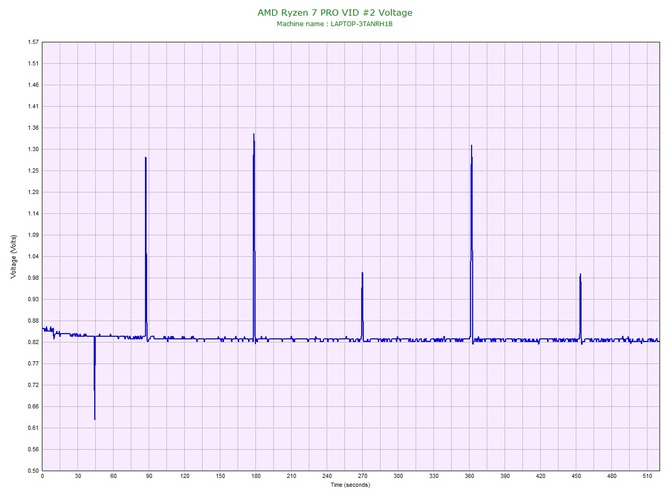Click the 1.09 voltage tick label
Image resolution: width=670 pixels, height=502 pixels.
(x=33, y=235)
